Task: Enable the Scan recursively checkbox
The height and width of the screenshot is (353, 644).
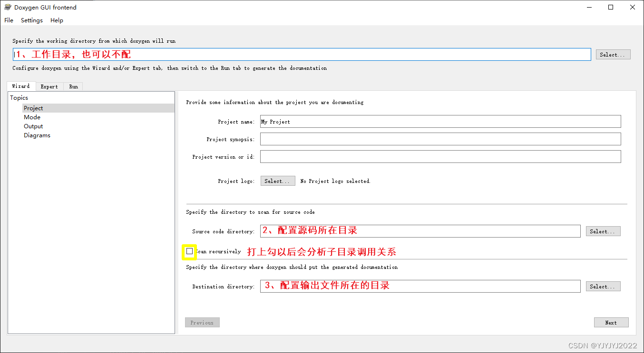Action: (189, 251)
